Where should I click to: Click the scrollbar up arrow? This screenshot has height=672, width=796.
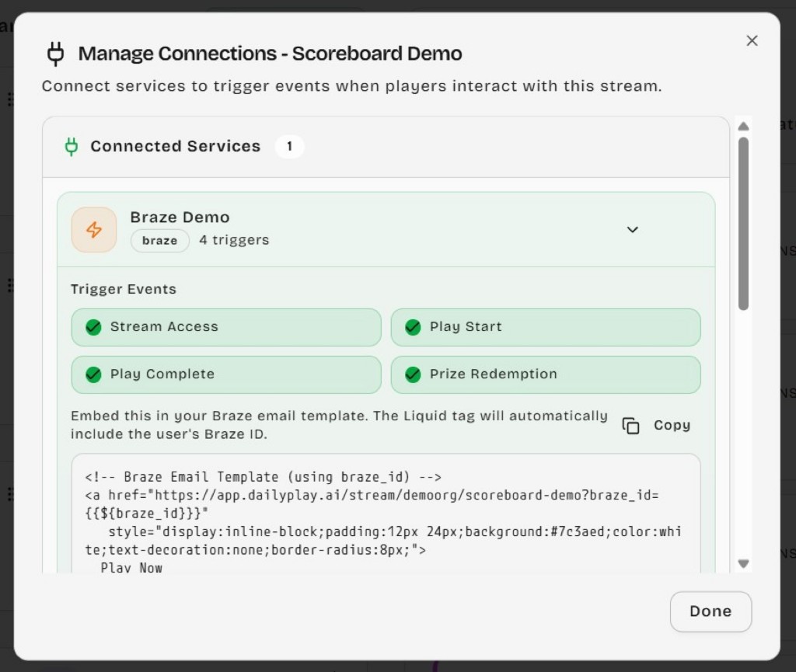point(743,127)
